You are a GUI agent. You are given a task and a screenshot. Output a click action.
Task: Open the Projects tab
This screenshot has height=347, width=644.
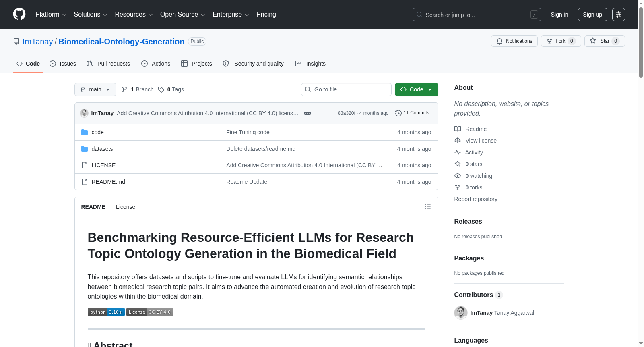point(196,64)
